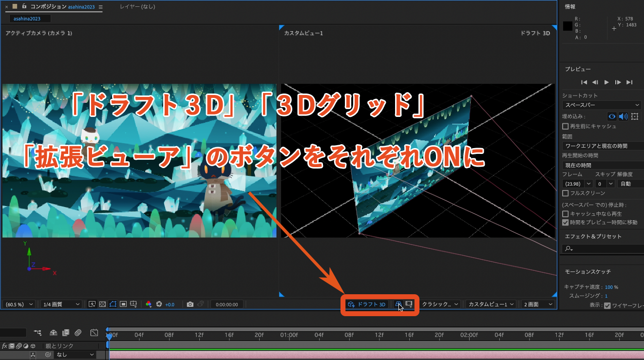Click 01:00f mark on time ruler
The height and width of the screenshot is (360, 644).
tap(289, 335)
